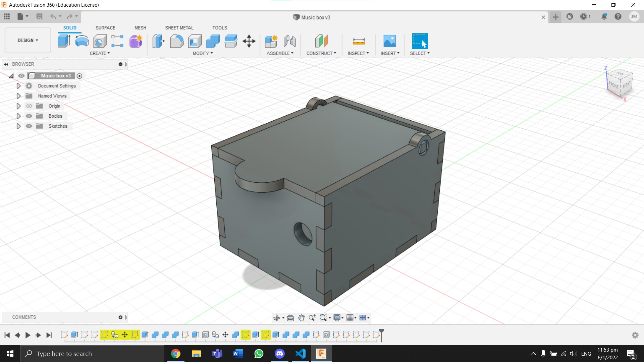Screen dimensions: 644x362
Task: Open the ASSEMBLE dropdown menu
Action: click(x=280, y=53)
